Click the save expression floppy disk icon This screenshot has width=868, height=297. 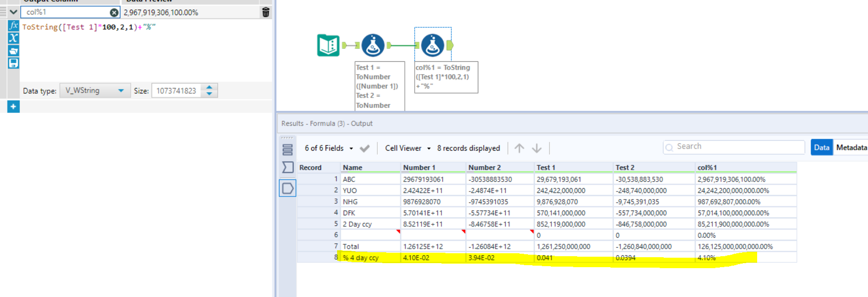[13, 63]
